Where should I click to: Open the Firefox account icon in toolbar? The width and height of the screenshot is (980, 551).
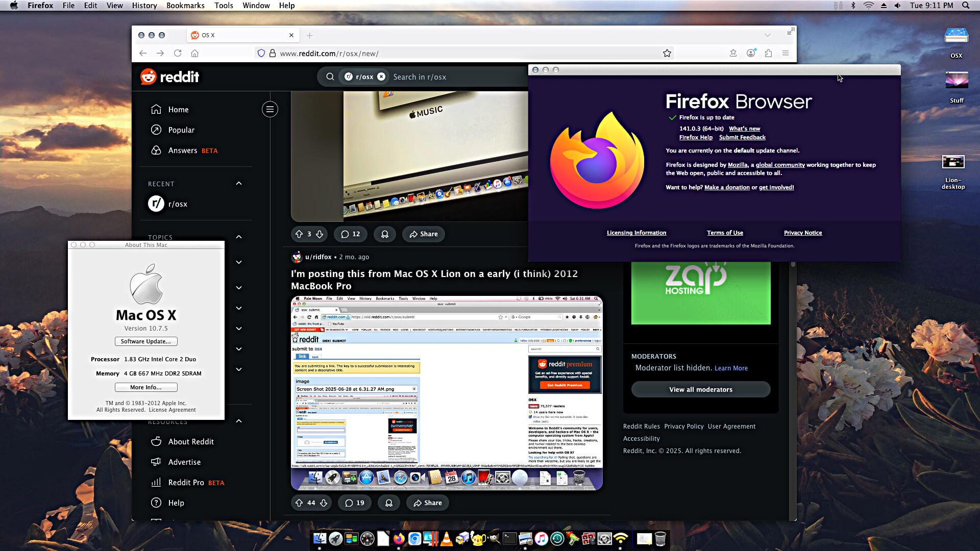[751, 53]
